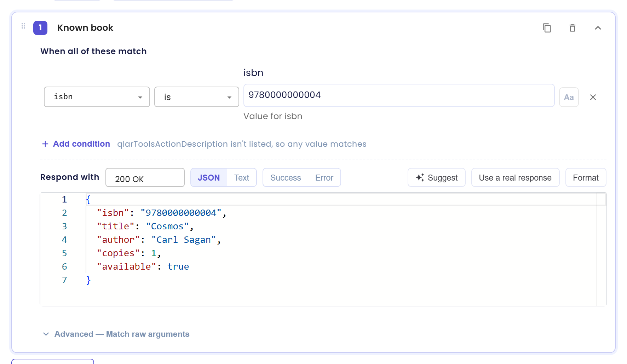Screen dimensions: 627x364
Task: Format the JSON response body
Action: [586, 177]
